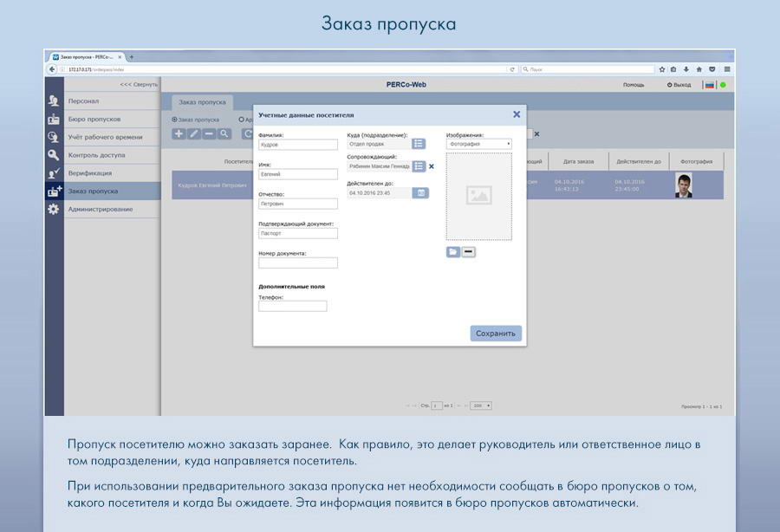Image resolution: width=780 pixels, height=532 pixels.
Task: Click the Помощь help link
Action: click(x=634, y=85)
